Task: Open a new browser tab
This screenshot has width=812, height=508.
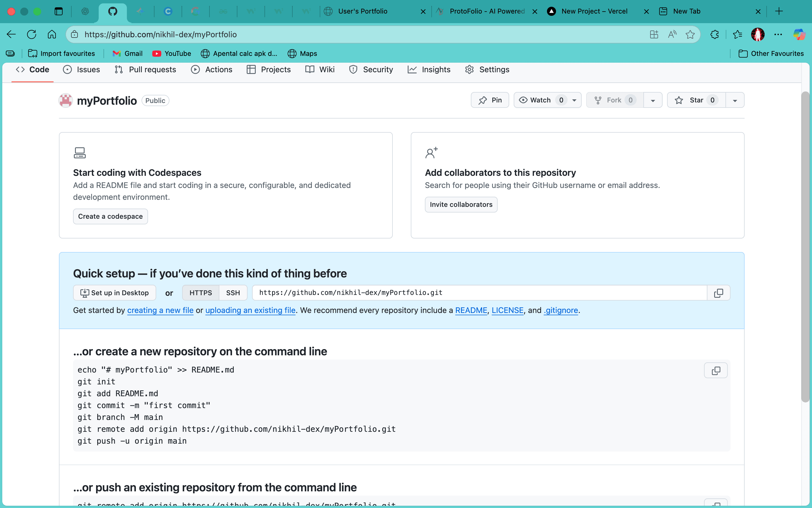Action: [779, 11]
